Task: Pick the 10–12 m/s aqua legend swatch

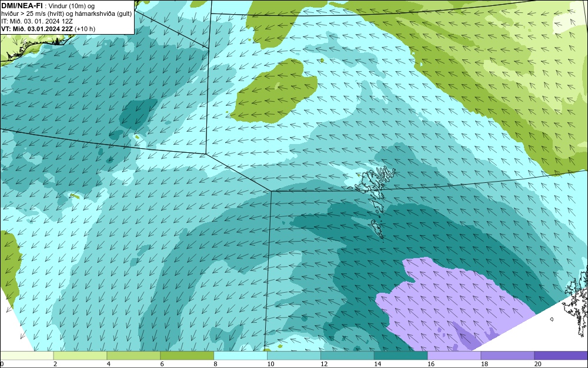Action: [x=294, y=355]
